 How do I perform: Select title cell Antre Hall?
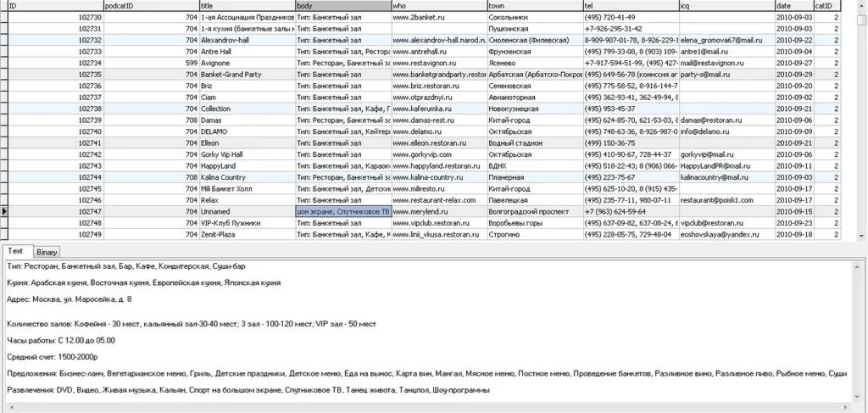[247, 52]
